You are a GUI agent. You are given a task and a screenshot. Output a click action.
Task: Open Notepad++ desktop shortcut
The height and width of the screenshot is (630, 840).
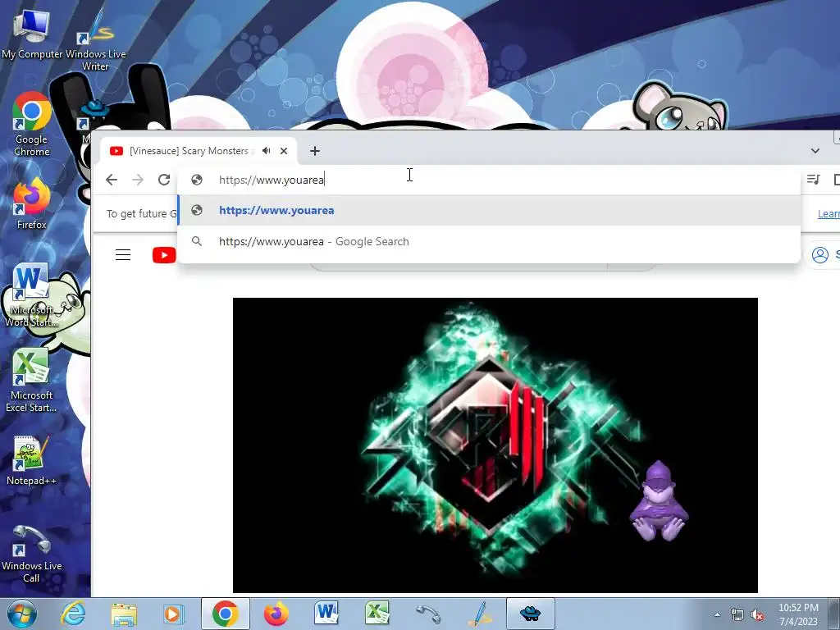click(32, 461)
